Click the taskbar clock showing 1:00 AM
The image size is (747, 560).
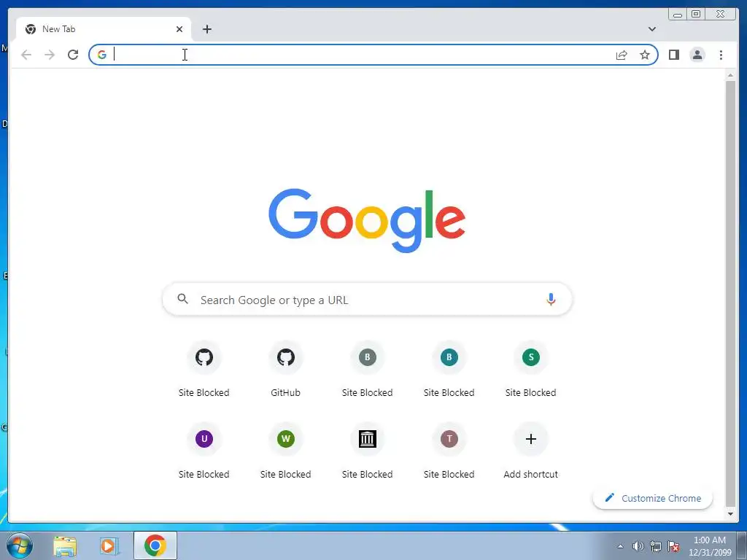(x=710, y=546)
